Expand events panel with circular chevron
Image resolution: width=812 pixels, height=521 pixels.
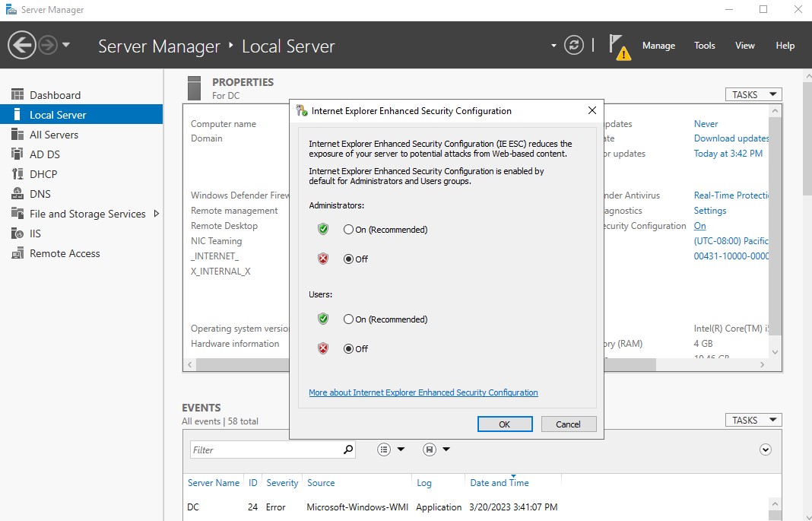click(766, 450)
